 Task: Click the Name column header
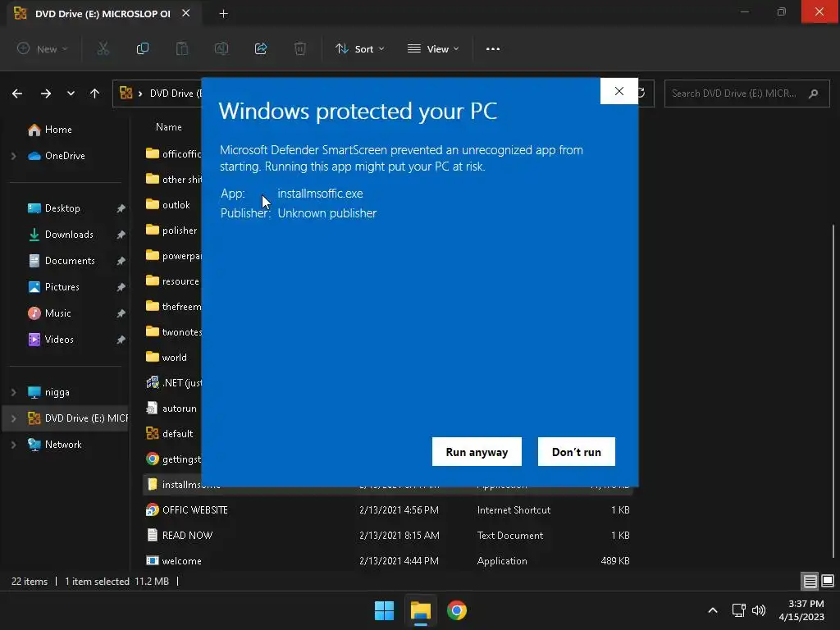coord(169,127)
